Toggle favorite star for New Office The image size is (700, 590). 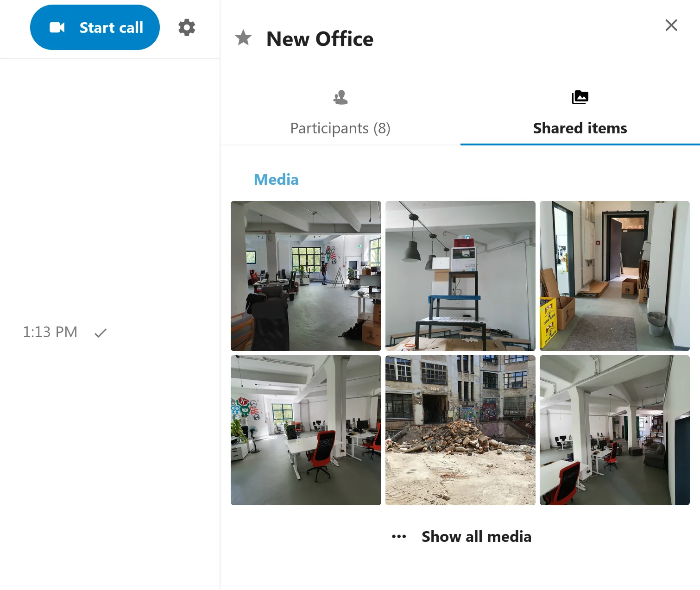pyautogui.click(x=243, y=38)
